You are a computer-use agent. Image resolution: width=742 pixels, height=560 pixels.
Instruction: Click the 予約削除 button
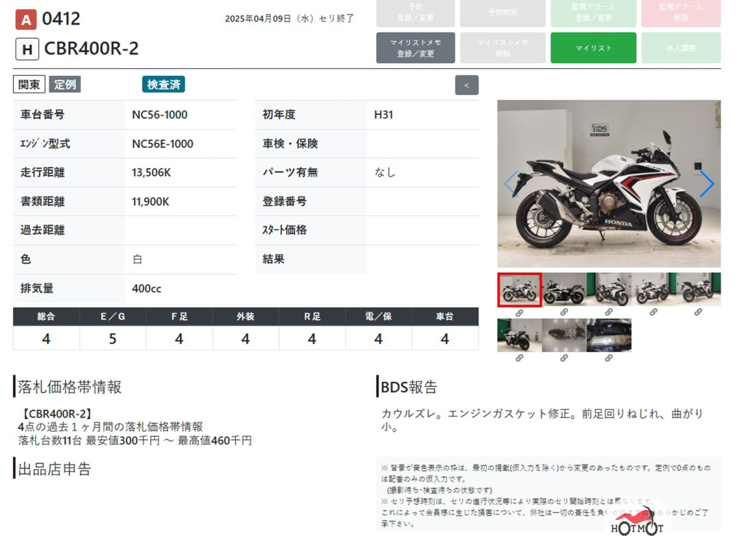pos(503,13)
